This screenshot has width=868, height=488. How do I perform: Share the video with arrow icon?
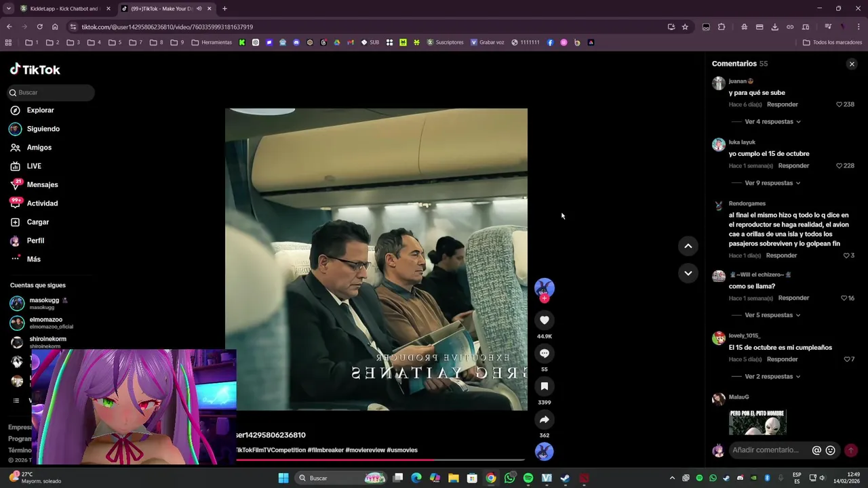click(x=544, y=420)
